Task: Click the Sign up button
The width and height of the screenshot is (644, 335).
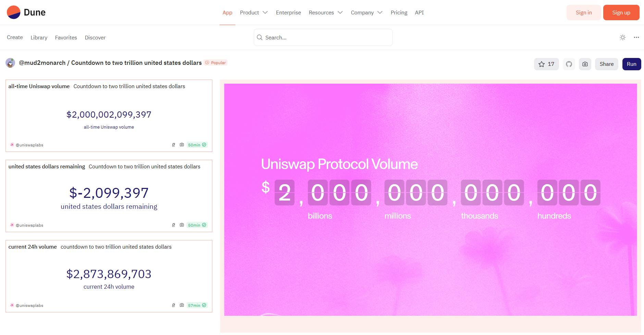Action: [621, 12]
